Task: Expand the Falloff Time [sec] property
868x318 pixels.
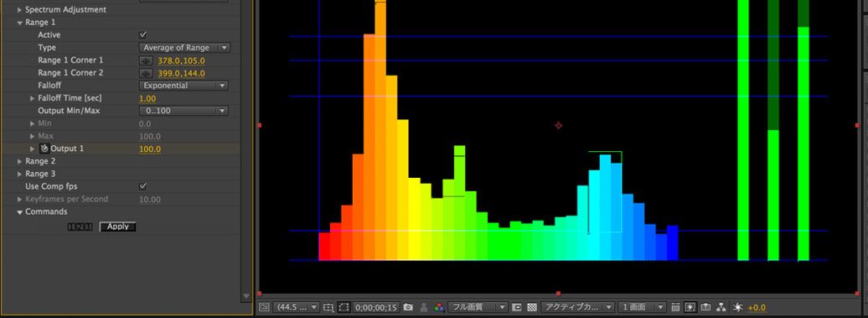Action: 32,98
